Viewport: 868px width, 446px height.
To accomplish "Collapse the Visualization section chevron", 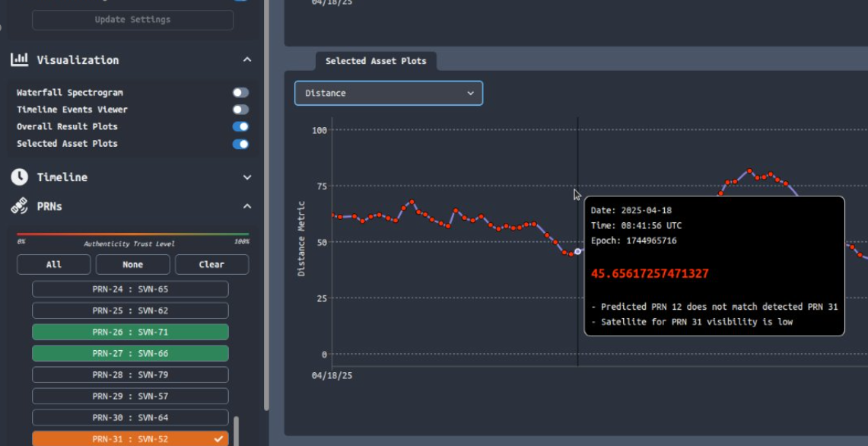I will [x=247, y=60].
